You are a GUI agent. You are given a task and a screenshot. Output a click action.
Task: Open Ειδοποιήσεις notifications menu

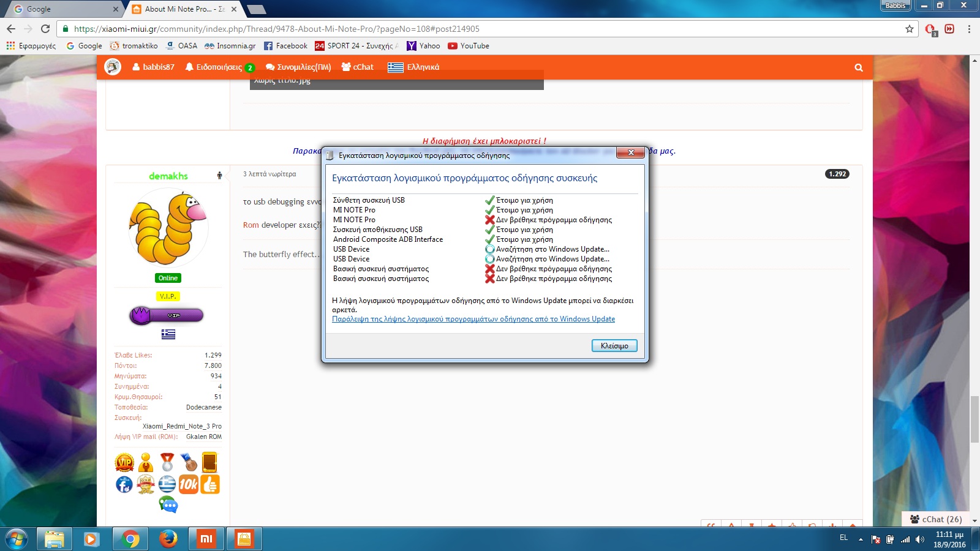pyautogui.click(x=220, y=67)
